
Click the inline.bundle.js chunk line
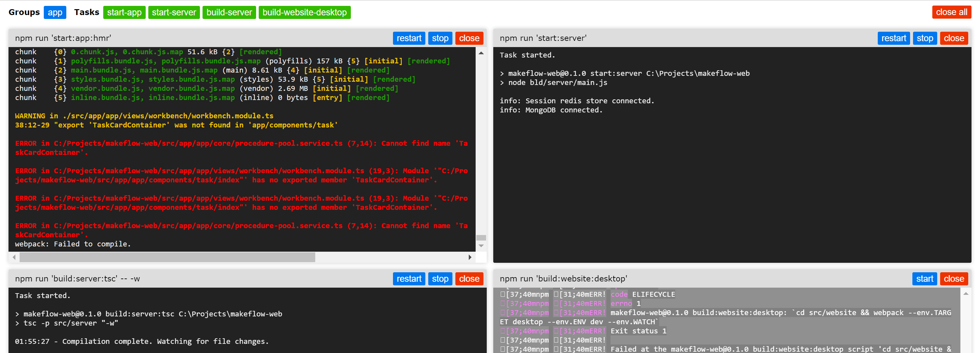tap(203, 97)
